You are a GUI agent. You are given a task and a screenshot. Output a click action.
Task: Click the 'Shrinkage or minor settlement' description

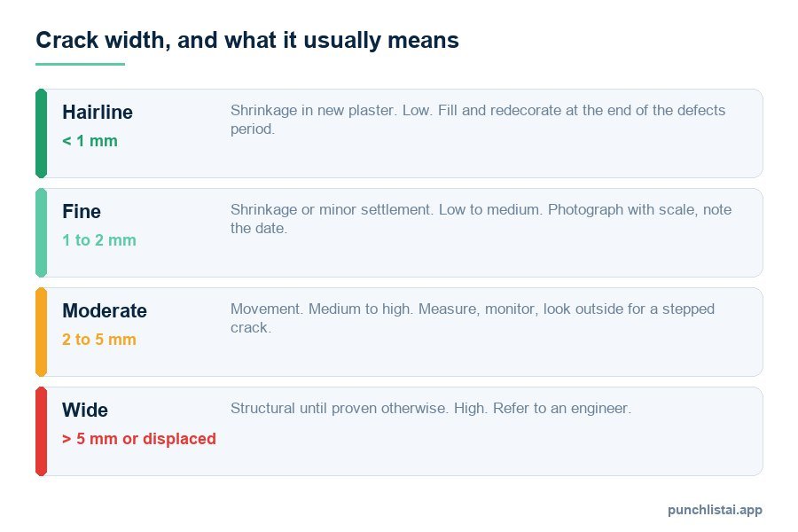pos(481,218)
